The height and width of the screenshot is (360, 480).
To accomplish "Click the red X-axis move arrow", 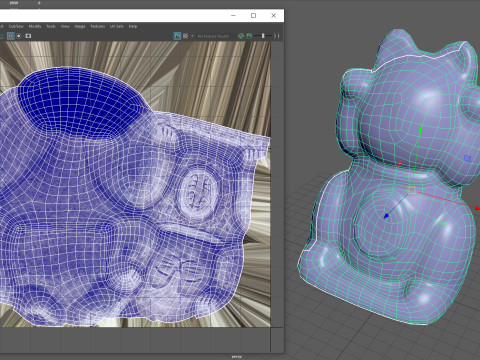I will (x=477, y=208).
